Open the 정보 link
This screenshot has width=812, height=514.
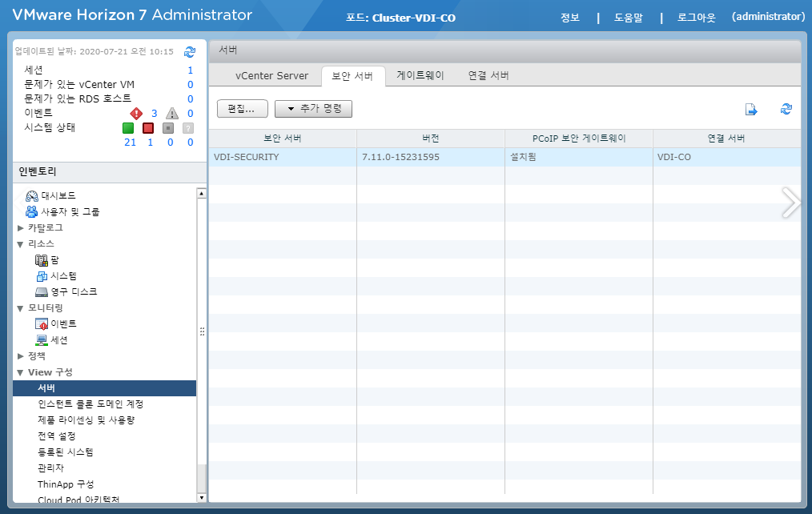tap(569, 18)
